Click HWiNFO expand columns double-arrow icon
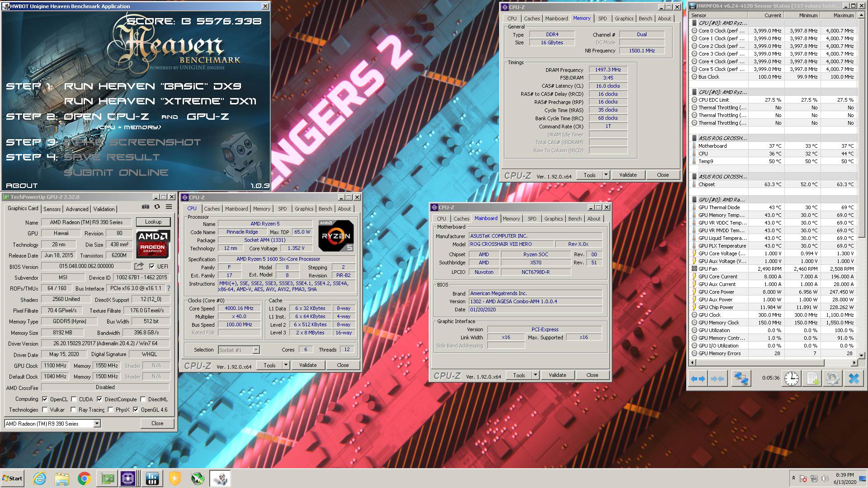 click(698, 379)
